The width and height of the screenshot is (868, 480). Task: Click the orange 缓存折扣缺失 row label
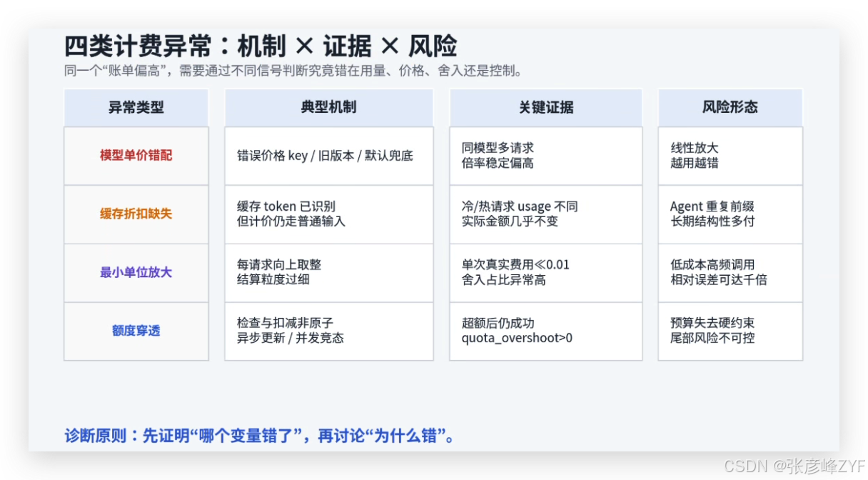pos(136,214)
